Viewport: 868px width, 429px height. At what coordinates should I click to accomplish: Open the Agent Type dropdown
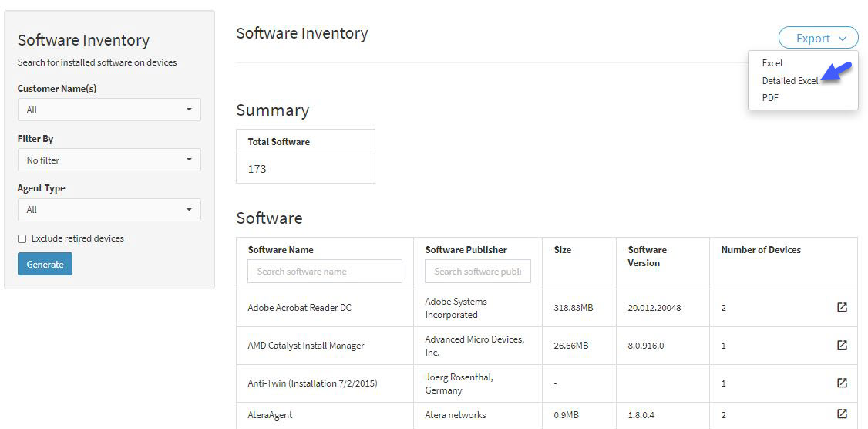click(109, 210)
